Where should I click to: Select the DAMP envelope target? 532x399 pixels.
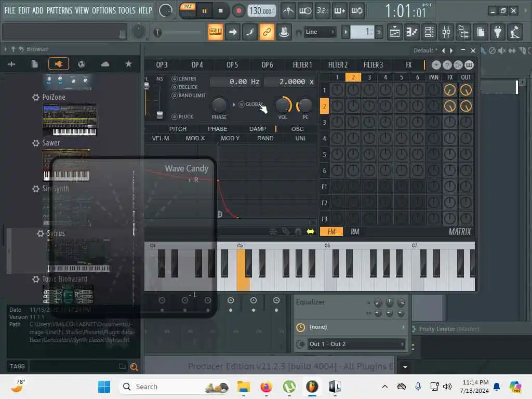coord(258,129)
